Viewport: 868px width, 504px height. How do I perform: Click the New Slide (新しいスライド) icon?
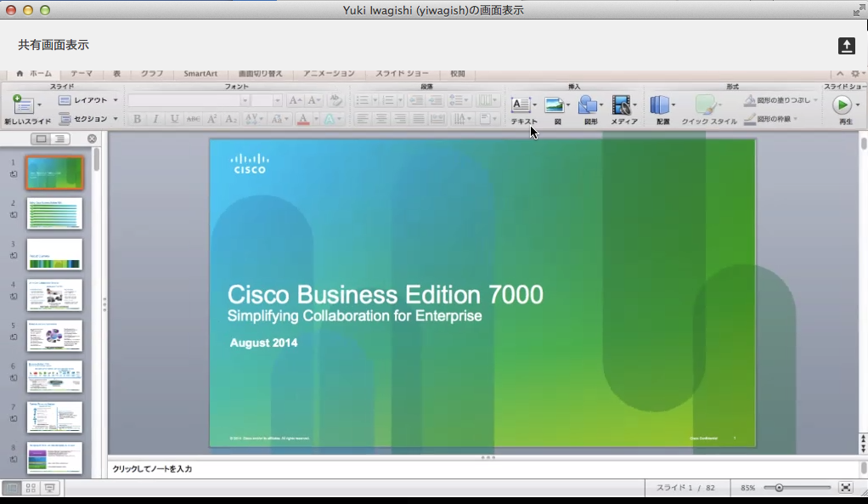pyautogui.click(x=23, y=105)
